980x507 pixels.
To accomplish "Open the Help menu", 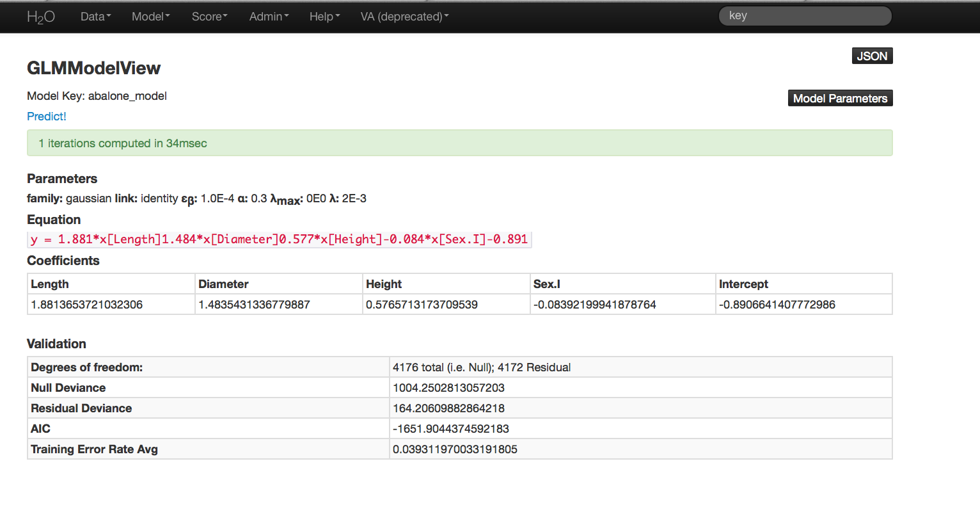I will point(324,17).
